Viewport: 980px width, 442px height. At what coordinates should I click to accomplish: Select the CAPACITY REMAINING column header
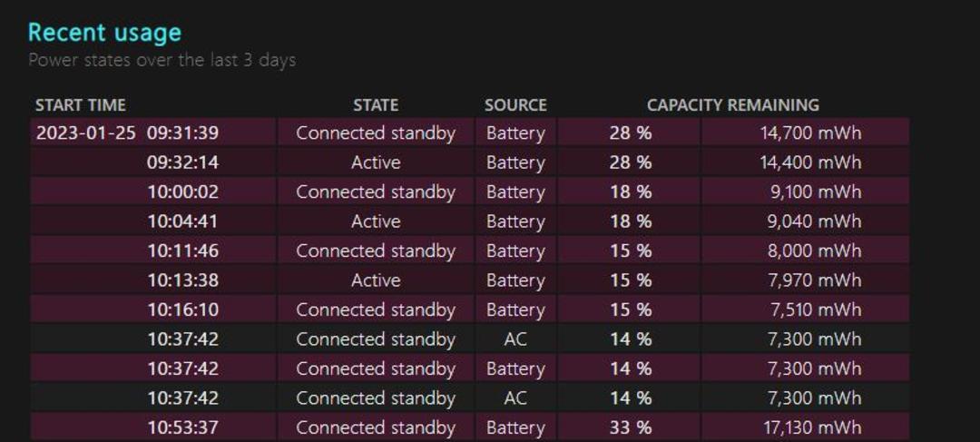(733, 105)
